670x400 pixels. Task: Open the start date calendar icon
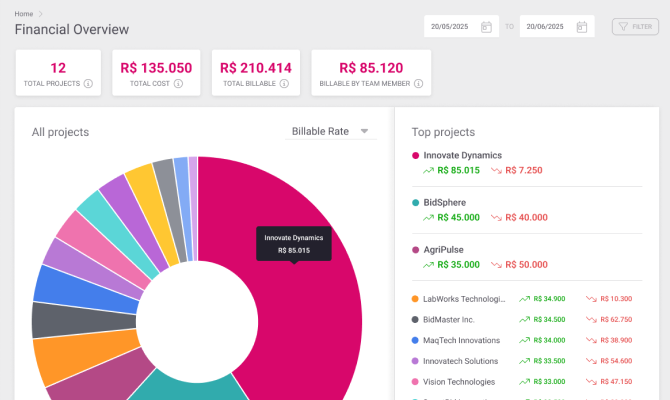point(486,27)
